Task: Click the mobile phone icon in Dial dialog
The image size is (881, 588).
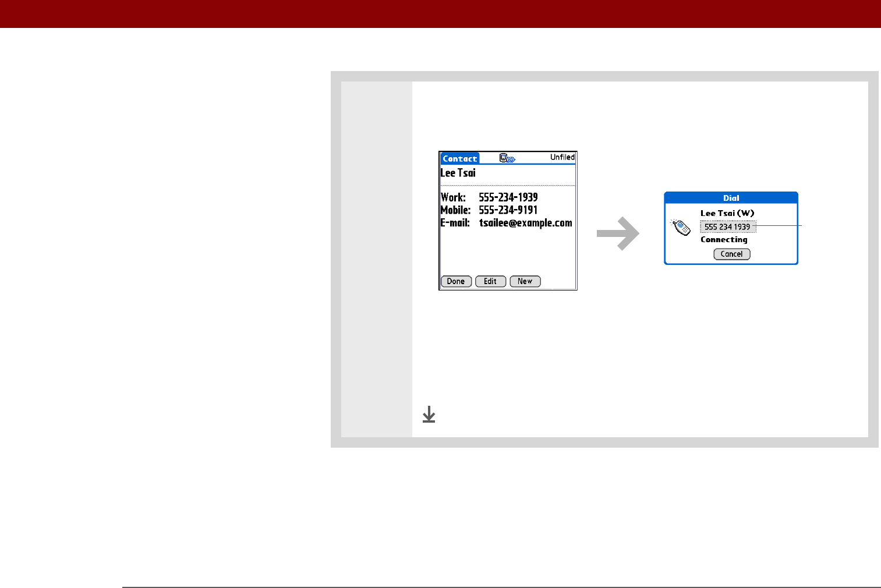Action: point(680,227)
